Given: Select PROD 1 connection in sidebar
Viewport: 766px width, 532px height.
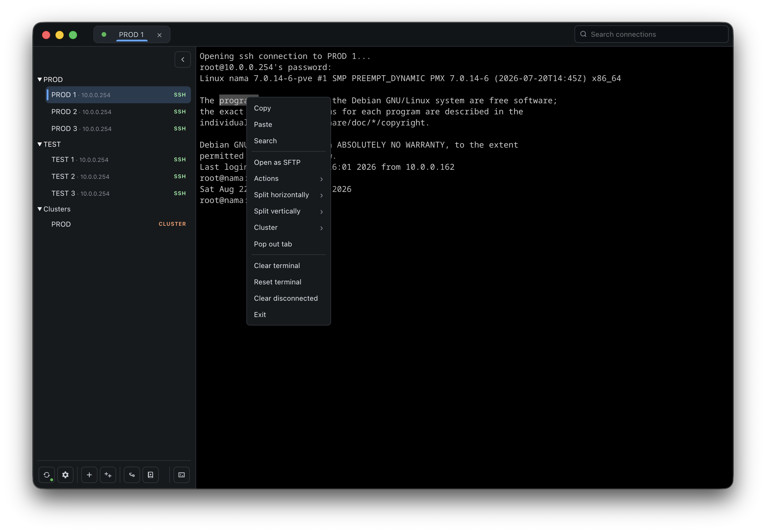Looking at the screenshot, I should pos(118,95).
